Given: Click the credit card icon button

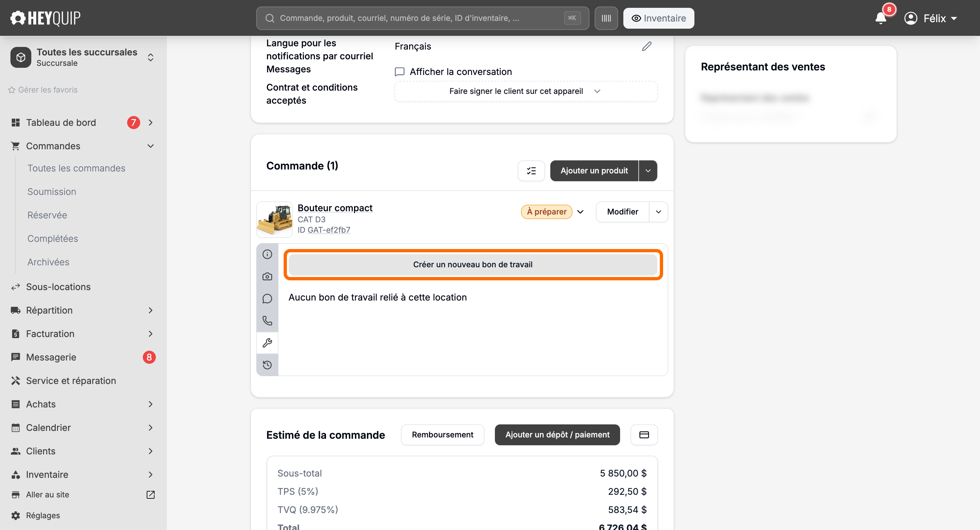Looking at the screenshot, I should [x=644, y=434].
